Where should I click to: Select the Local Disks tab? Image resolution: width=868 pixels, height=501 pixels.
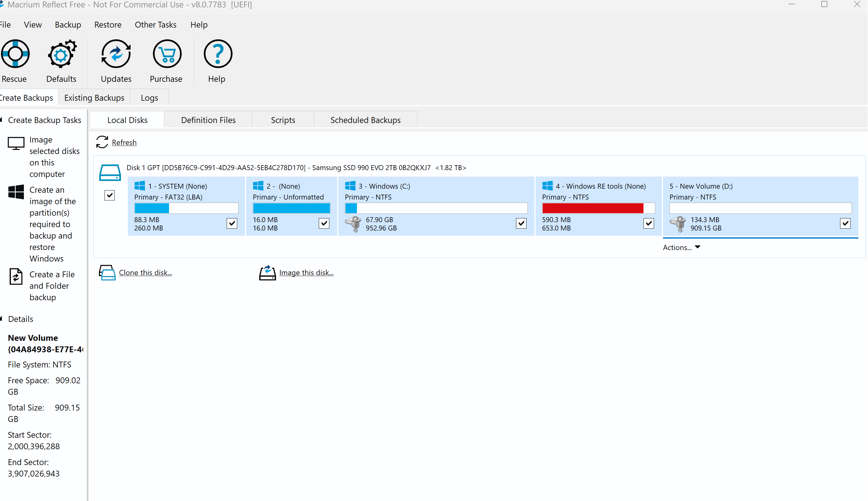pos(127,120)
